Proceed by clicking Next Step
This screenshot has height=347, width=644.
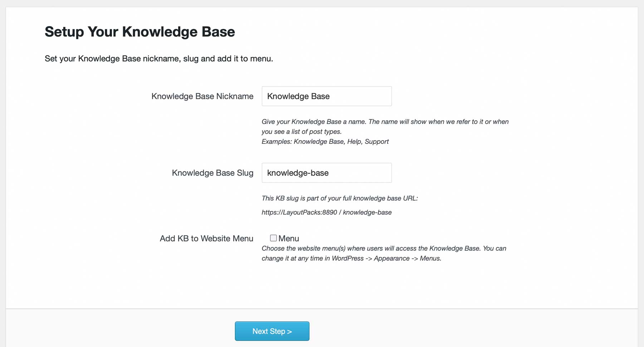coord(272,331)
